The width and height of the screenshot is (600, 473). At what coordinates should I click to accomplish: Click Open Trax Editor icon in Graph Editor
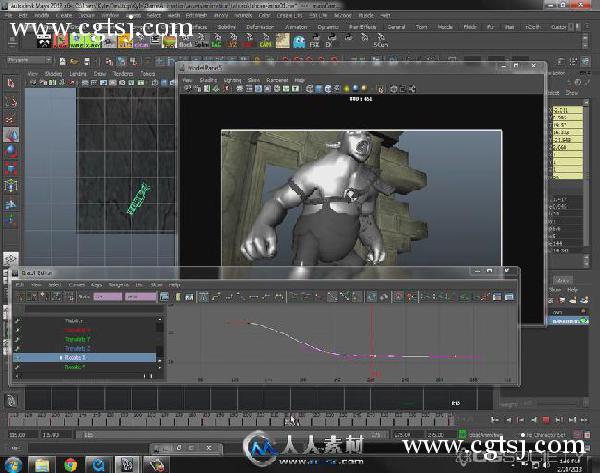coord(509,297)
